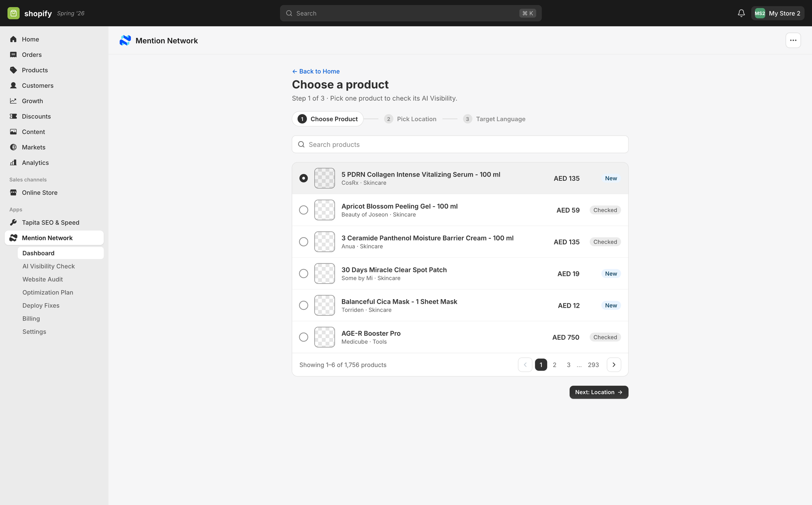Click the Tapita SEO wrench icon
Image resolution: width=812 pixels, height=505 pixels.
point(13,223)
